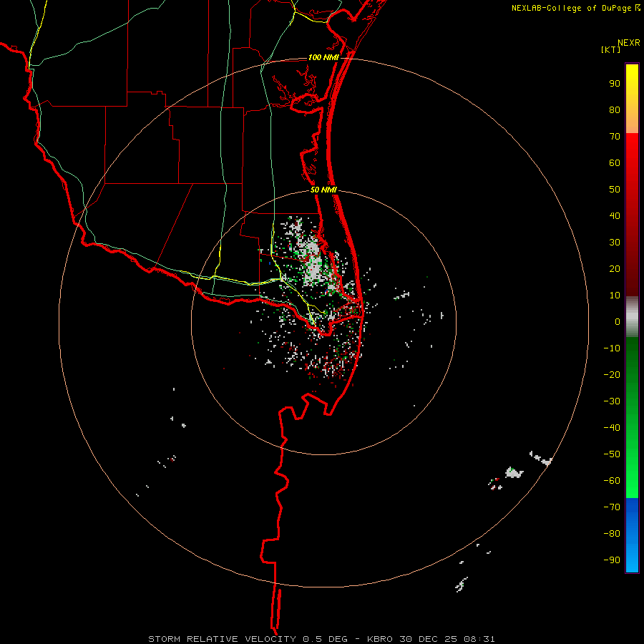644x644 pixels.
Task: Click the positive 70 scale label
Action: coord(615,137)
